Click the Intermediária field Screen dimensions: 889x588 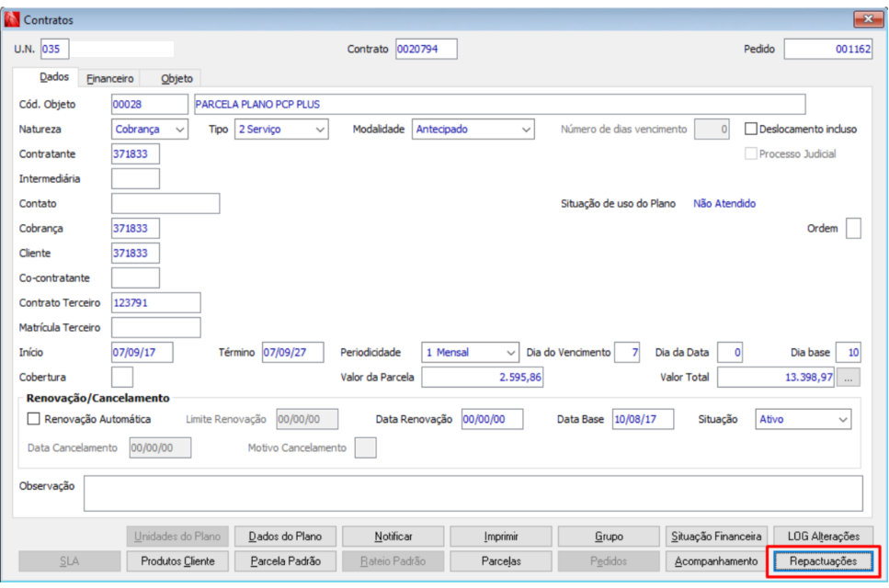point(135,179)
